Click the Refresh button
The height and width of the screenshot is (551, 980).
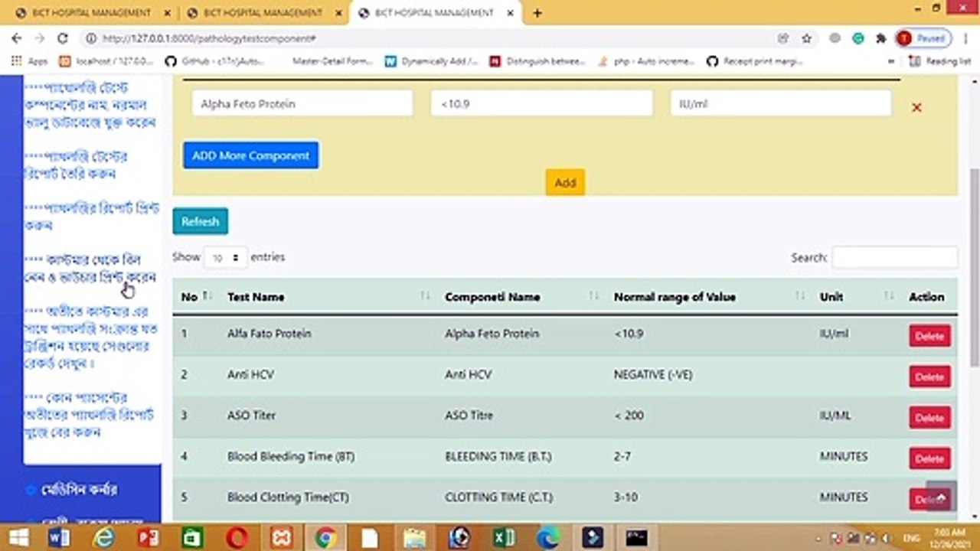pos(200,221)
